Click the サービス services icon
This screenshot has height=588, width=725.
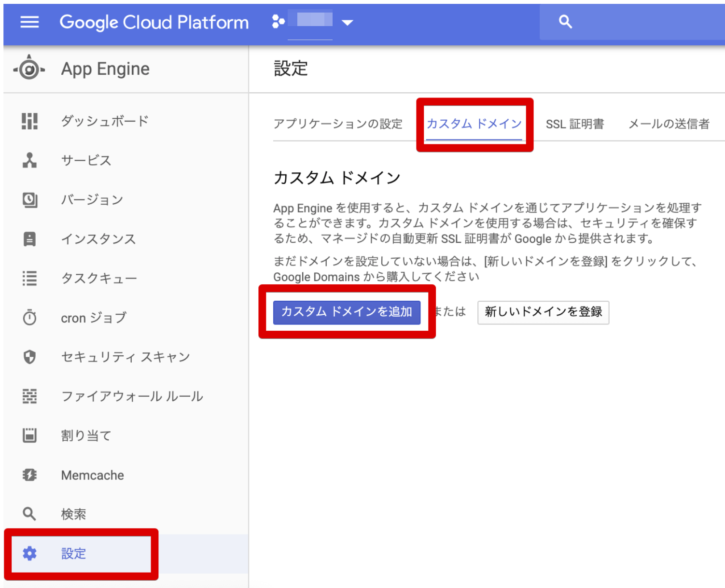click(x=29, y=160)
